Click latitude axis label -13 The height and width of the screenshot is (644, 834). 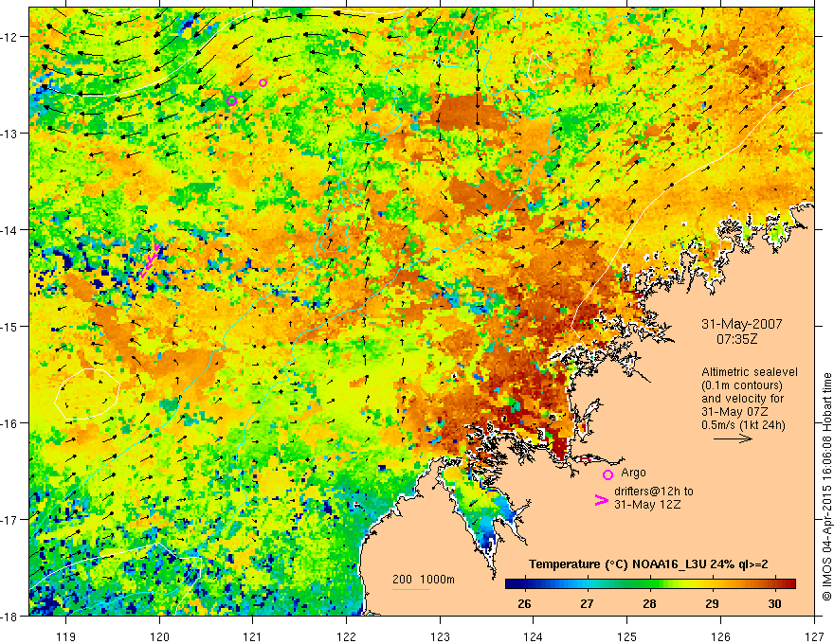[10, 133]
